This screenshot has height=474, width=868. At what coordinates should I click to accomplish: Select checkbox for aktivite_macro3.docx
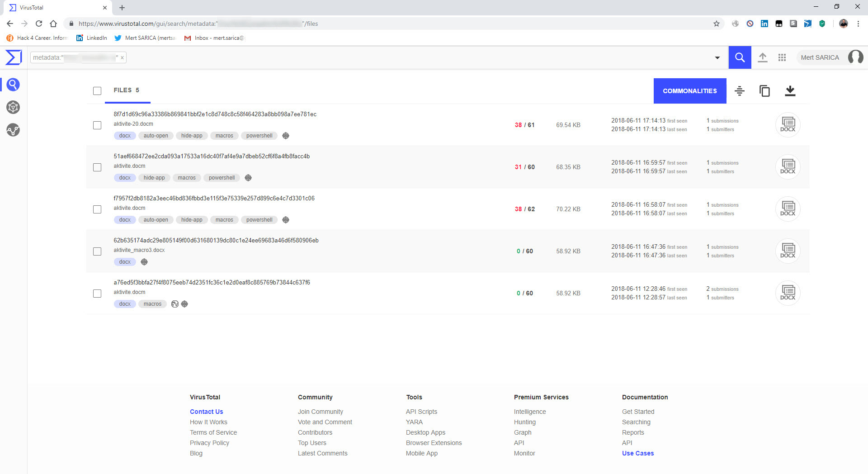click(x=97, y=251)
